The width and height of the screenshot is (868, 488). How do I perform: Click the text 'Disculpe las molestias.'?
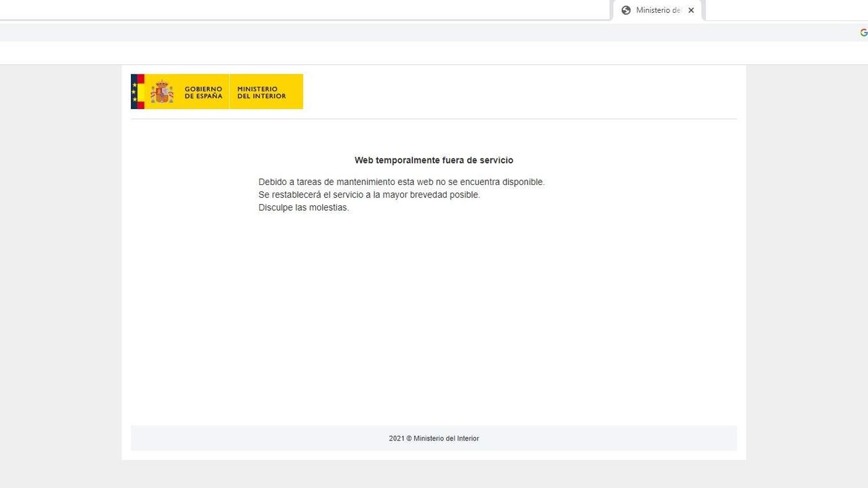point(304,207)
